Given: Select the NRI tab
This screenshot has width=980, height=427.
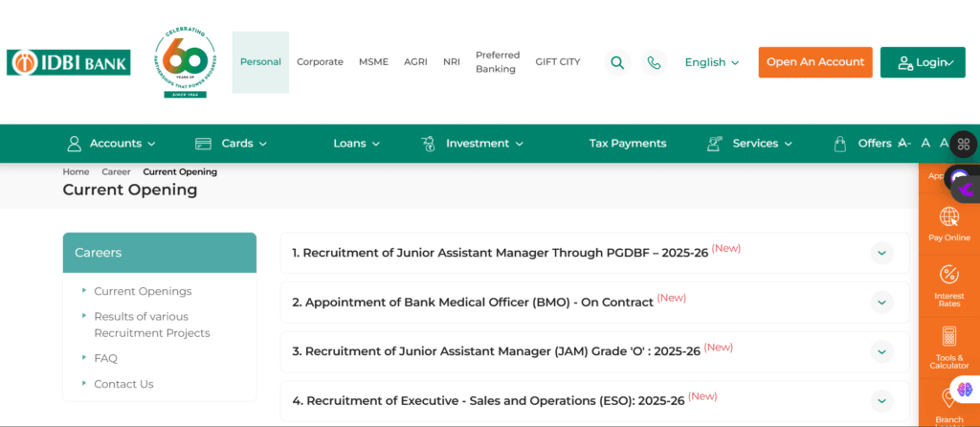Looking at the screenshot, I should pos(452,62).
